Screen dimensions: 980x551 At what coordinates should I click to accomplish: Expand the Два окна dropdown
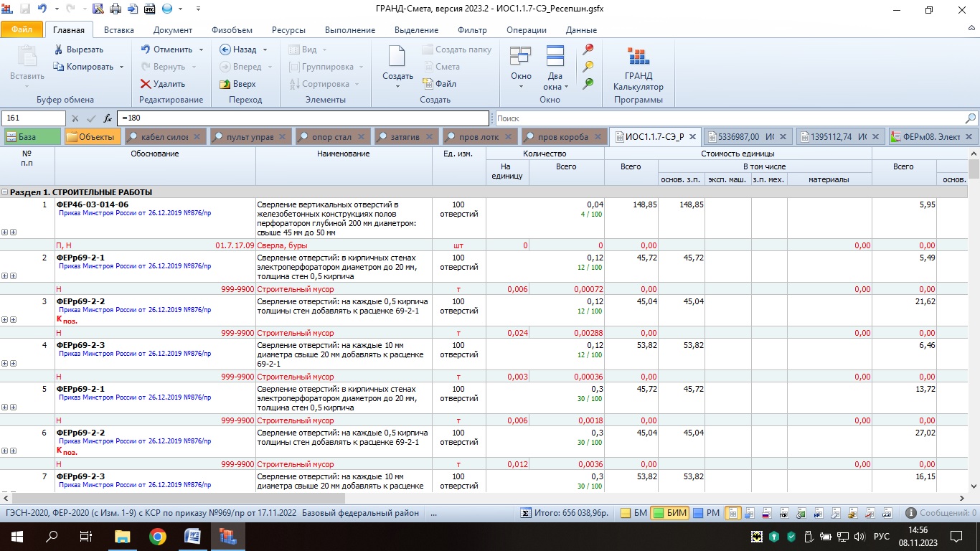[x=555, y=87]
